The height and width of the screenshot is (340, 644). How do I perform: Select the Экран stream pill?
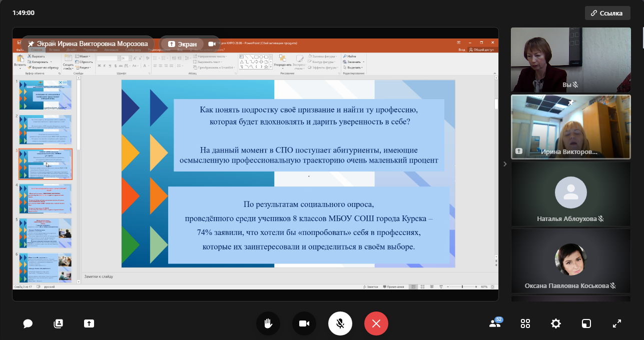click(x=182, y=44)
